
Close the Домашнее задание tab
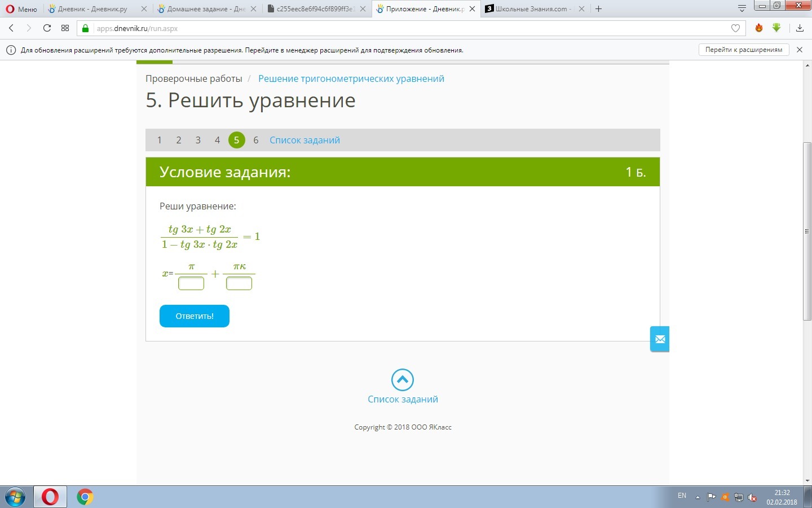click(x=253, y=9)
